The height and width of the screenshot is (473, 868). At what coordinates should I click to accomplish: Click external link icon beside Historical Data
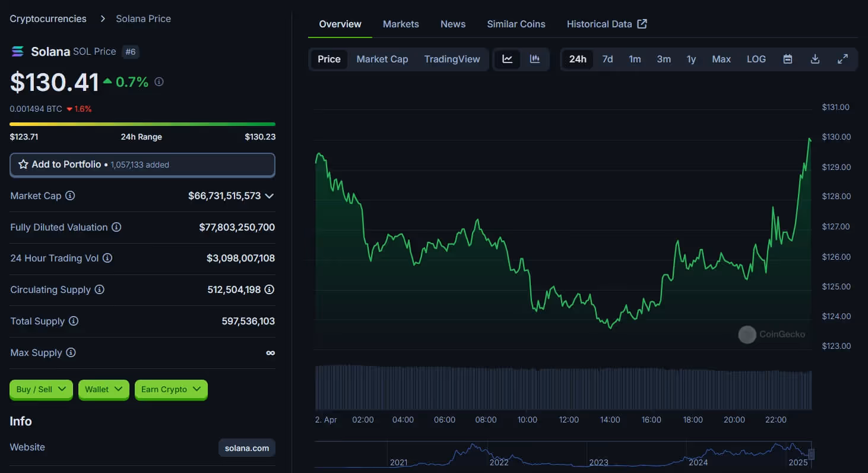pyautogui.click(x=642, y=24)
